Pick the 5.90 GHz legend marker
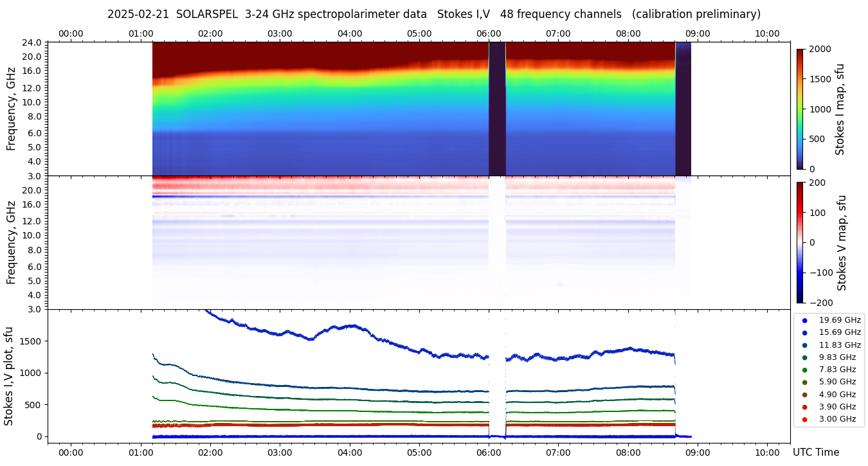868x466 pixels. [804, 382]
